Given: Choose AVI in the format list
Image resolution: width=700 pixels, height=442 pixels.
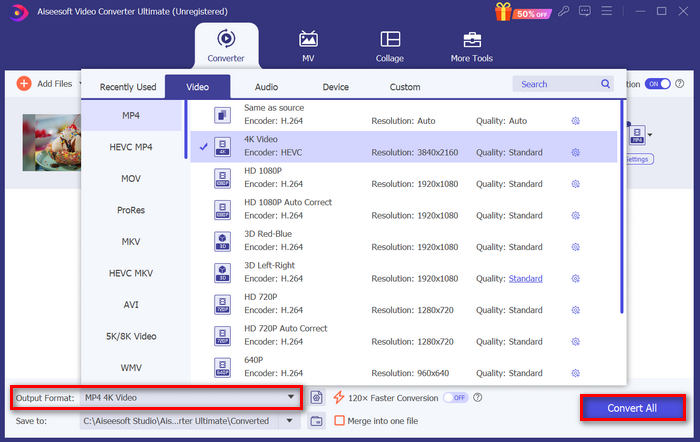Looking at the screenshot, I should point(131,304).
